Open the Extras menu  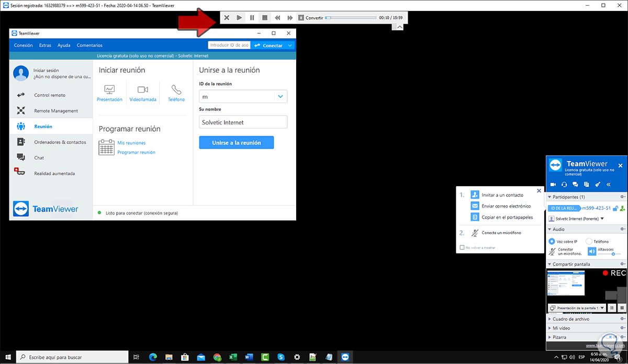coord(45,45)
